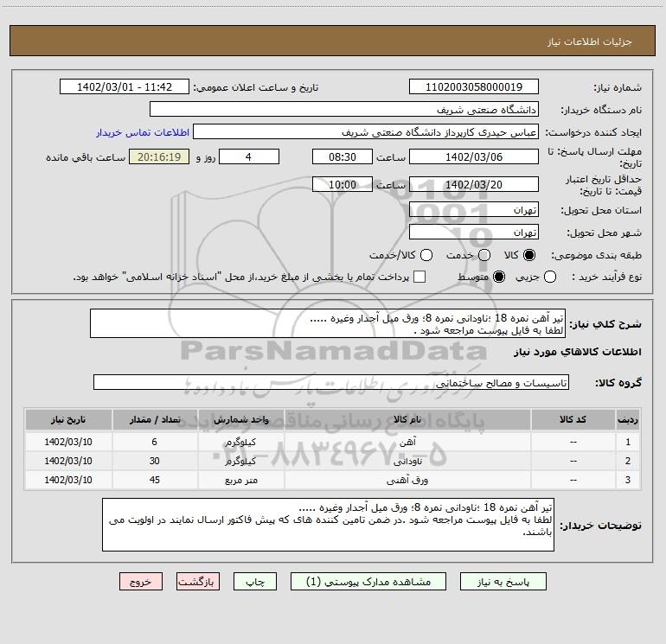
Task: Click the price validity date 1402/03/20
Action: [474, 185]
